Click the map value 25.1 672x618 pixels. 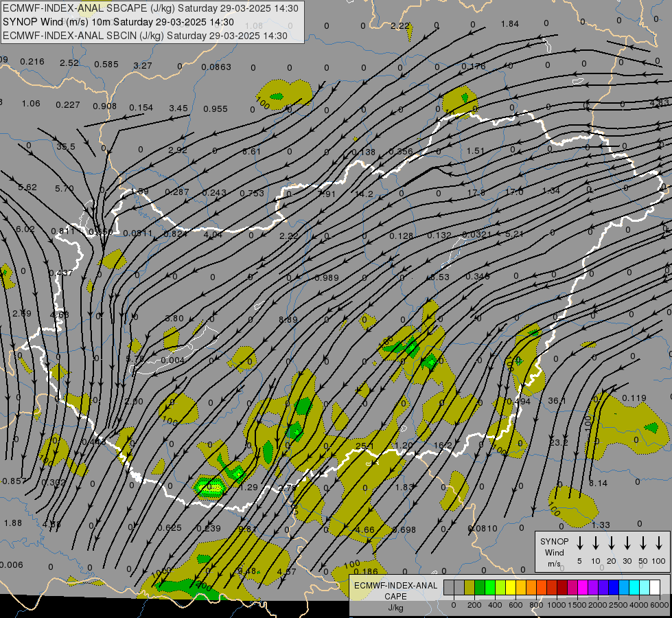364,446
